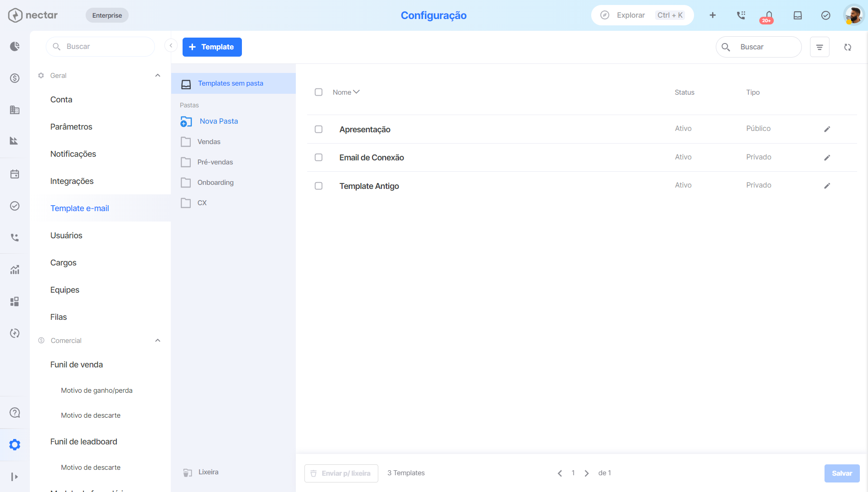868x492 pixels.
Task: Edit the Apresentação template pencil icon
Action: point(827,129)
